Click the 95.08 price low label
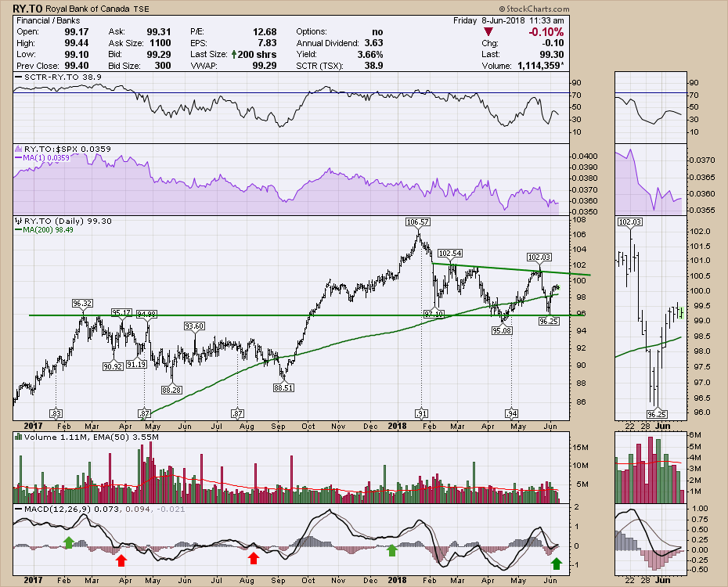This screenshot has height=587, width=728. click(502, 330)
